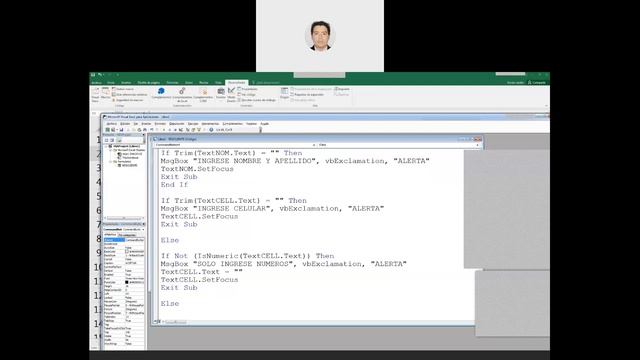Screen dimensions: 640x360
Task: Click the ForeColor black swatch in Properties
Action: point(127,282)
